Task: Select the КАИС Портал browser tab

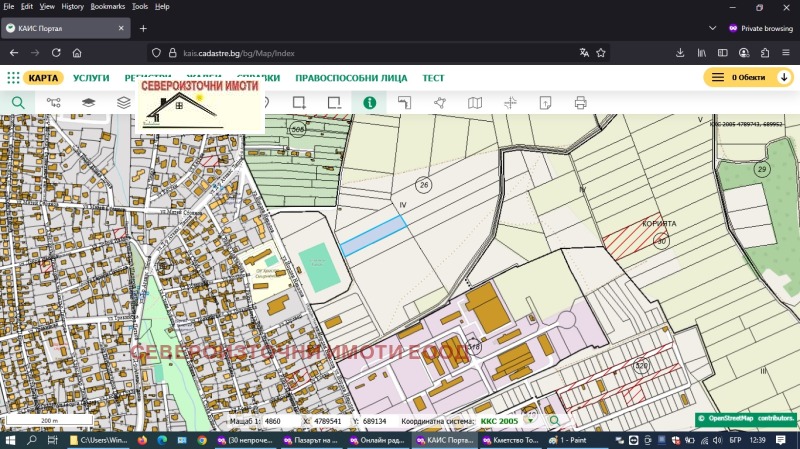Action: 65,28
